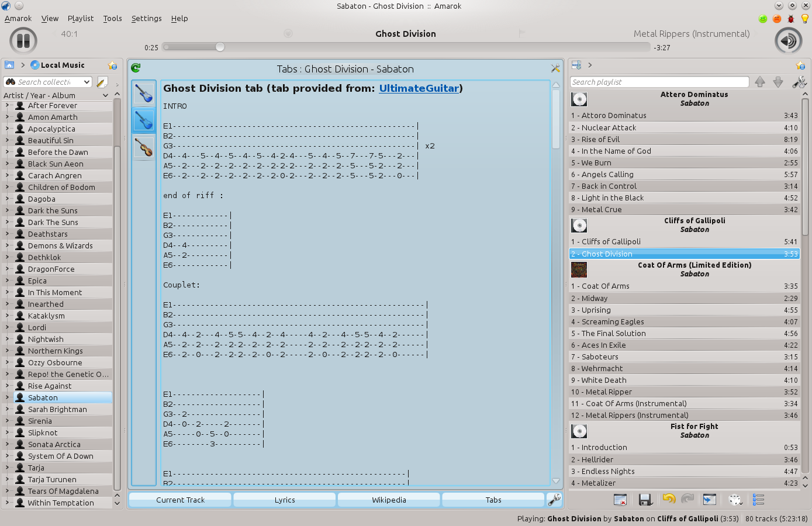Jump to next playlist search result arrow

coord(778,82)
